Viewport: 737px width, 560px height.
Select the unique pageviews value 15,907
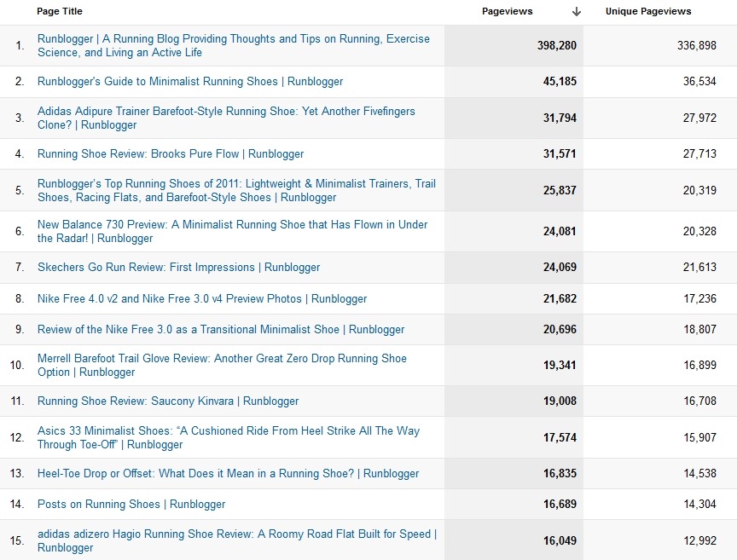[x=699, y=437]
